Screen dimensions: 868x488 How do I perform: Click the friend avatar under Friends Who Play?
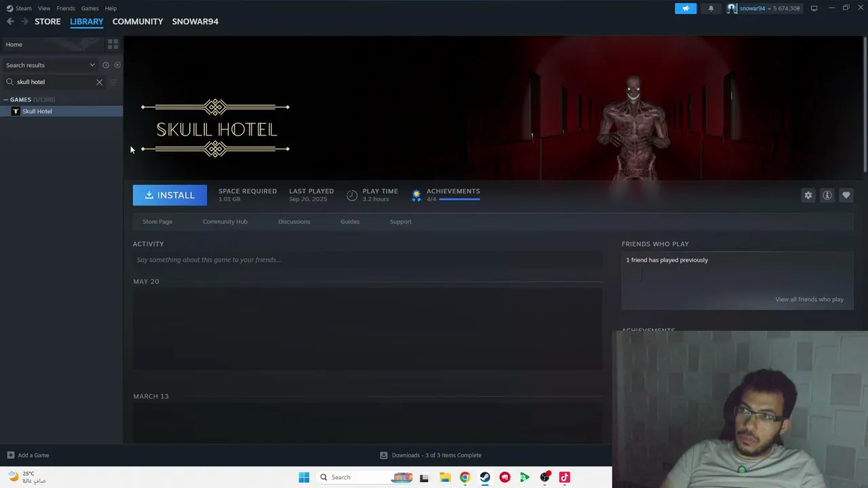(634, 274)
